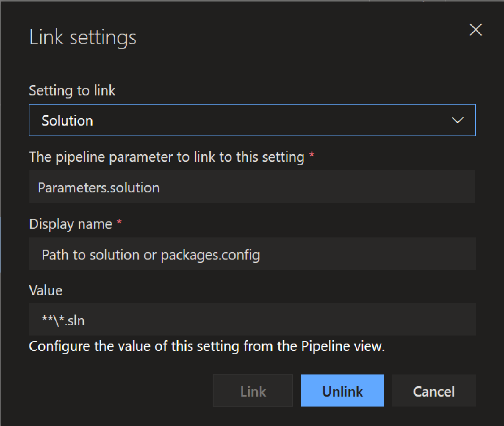Expand the Solution combo box

pyautogui.click(x=252, y=120)
